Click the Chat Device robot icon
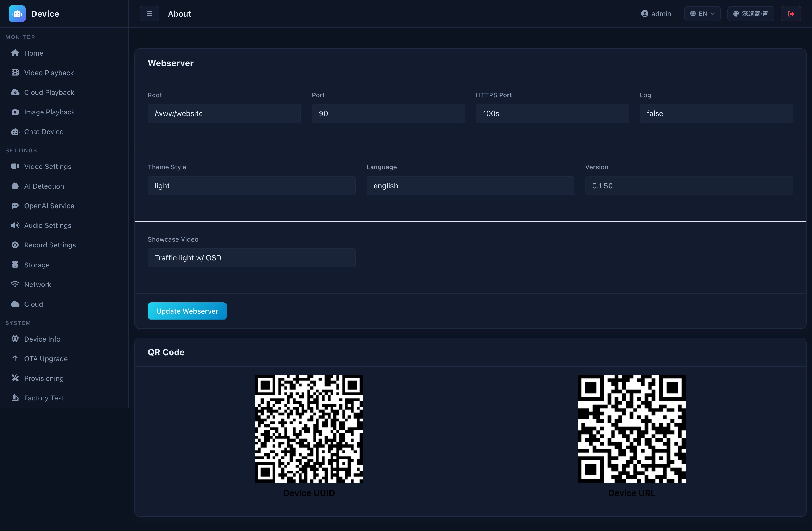This screenshot has height=531, width=812. pos(15,131)
